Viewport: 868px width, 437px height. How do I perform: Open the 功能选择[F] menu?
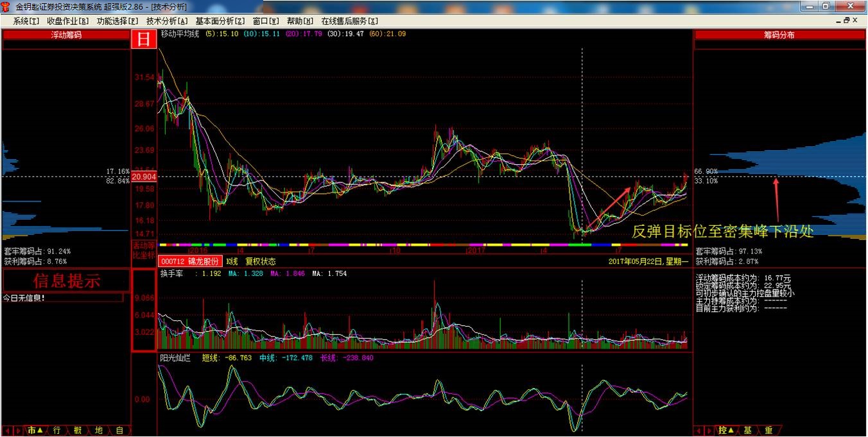coord(117,21)
